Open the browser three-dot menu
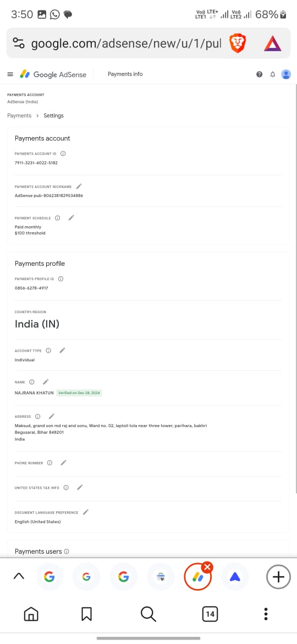 [x=266, y=614]
